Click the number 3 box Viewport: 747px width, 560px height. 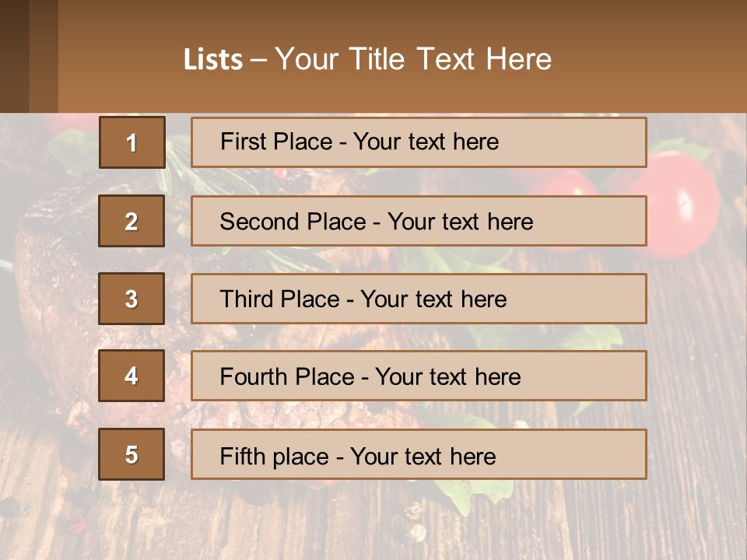(132, 299)
